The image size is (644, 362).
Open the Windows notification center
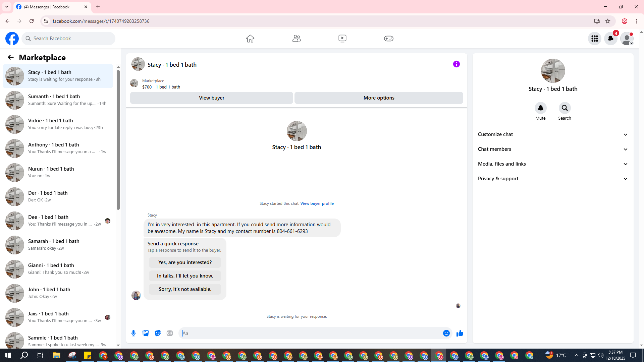point(633,355)
